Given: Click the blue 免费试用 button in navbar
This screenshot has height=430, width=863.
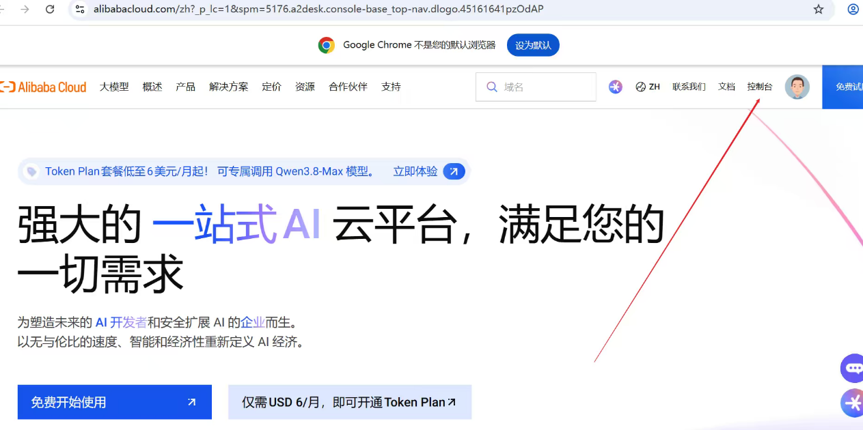Looking at the screenshot, I should tap(843, 87).
